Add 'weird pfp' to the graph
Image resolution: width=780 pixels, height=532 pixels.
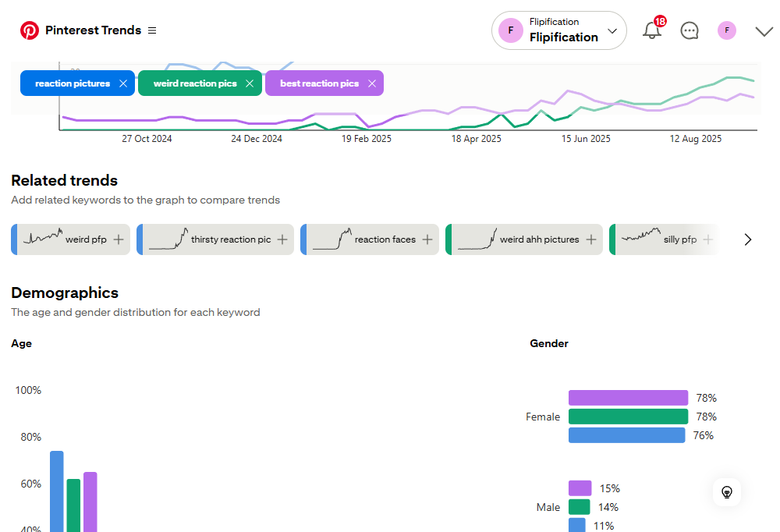(x=119, y=239)
